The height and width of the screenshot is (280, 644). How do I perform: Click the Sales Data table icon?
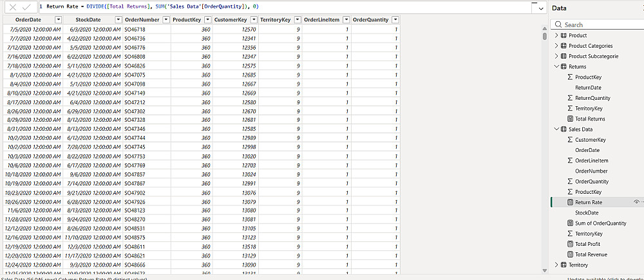pyautogui.click(x=563, y=129)
